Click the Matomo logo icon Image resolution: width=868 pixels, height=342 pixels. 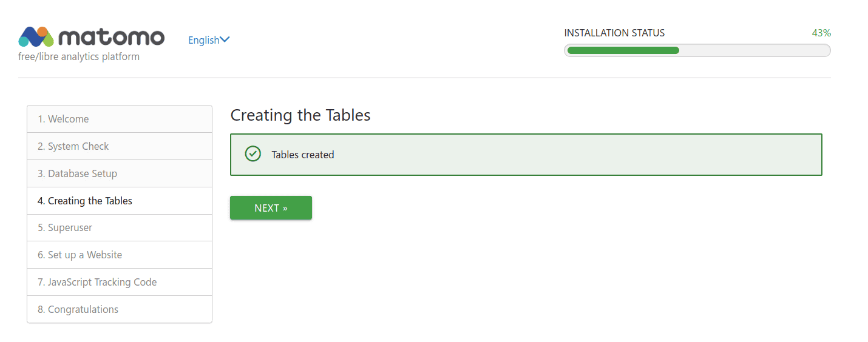(36, 37)
